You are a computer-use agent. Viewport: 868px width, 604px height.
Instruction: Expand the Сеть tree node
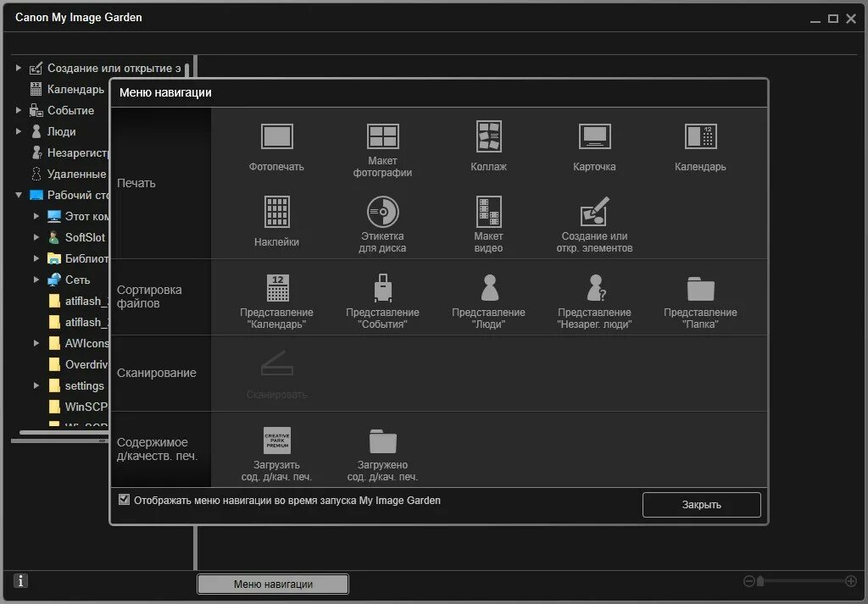coord(36,280)
